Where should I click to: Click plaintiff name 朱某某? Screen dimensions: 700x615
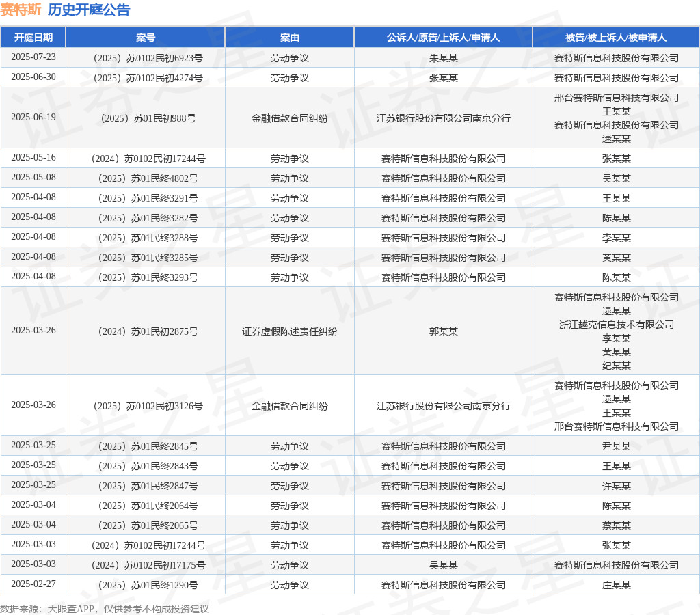(443, 58)
